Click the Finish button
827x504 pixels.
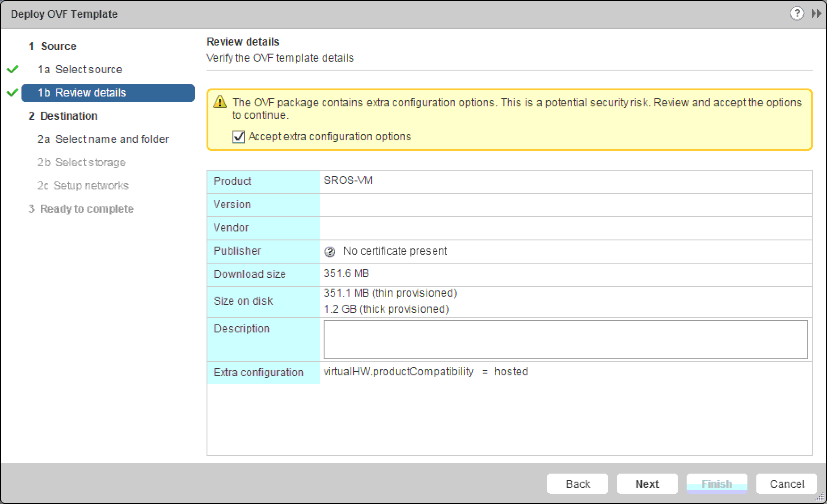[717, 484]
